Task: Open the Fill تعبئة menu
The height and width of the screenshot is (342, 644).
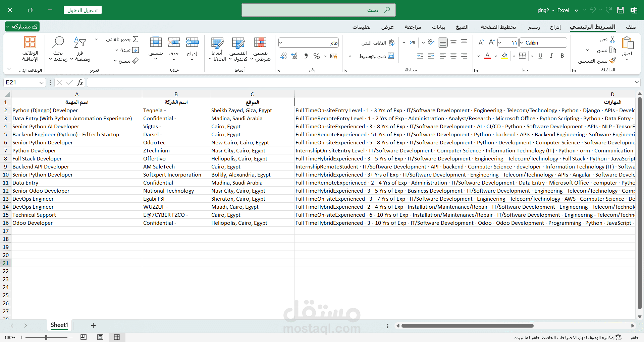Action: point(127,50)
